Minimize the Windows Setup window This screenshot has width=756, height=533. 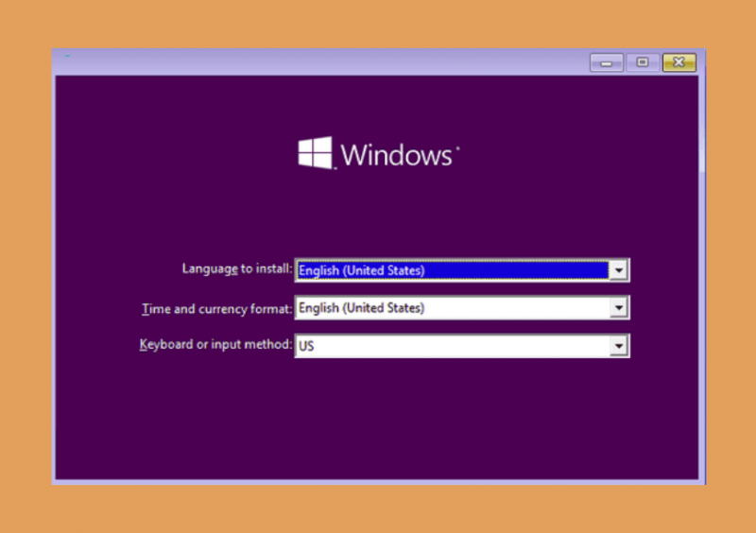[607, 62]
